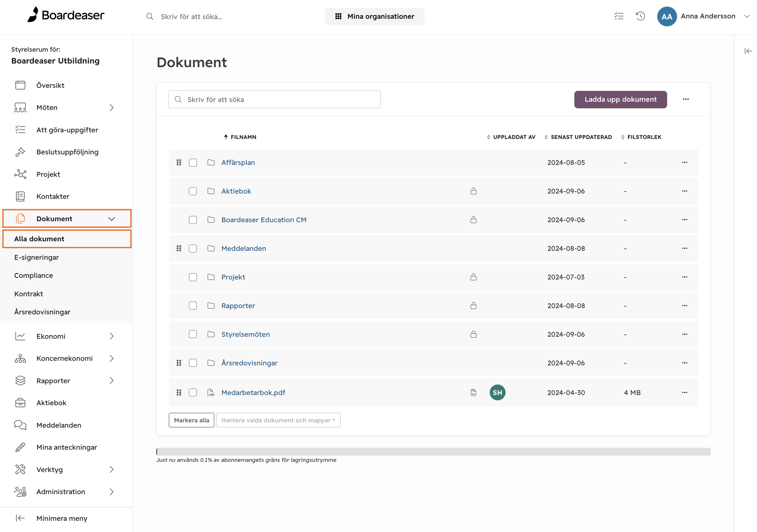The width and height of the screenshot is (757, 532).
Task: Open the Affärsplan folder link
Action: [238, 162]
